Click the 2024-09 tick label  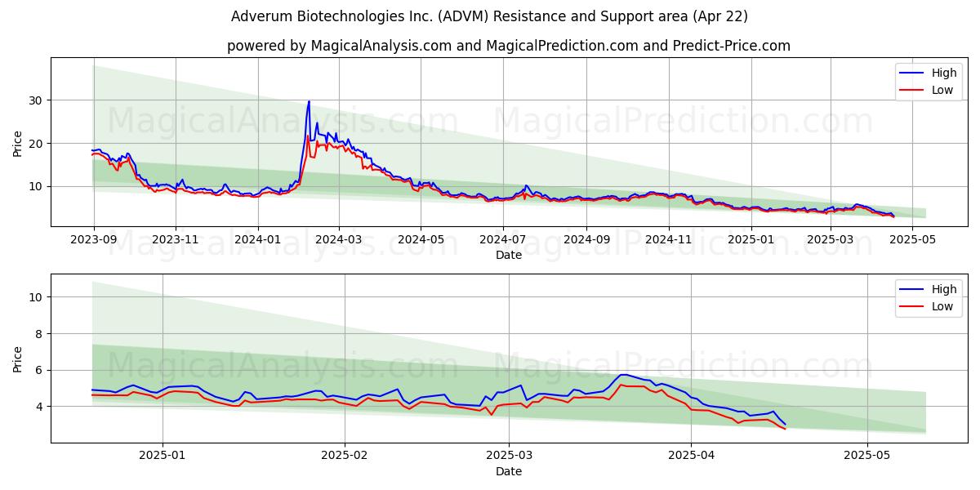(x=586, y=239)
